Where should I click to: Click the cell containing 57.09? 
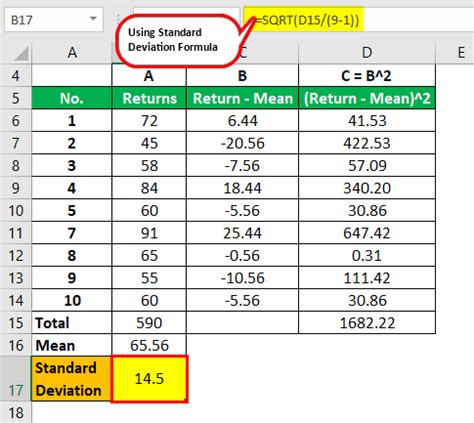pos(367,166)
